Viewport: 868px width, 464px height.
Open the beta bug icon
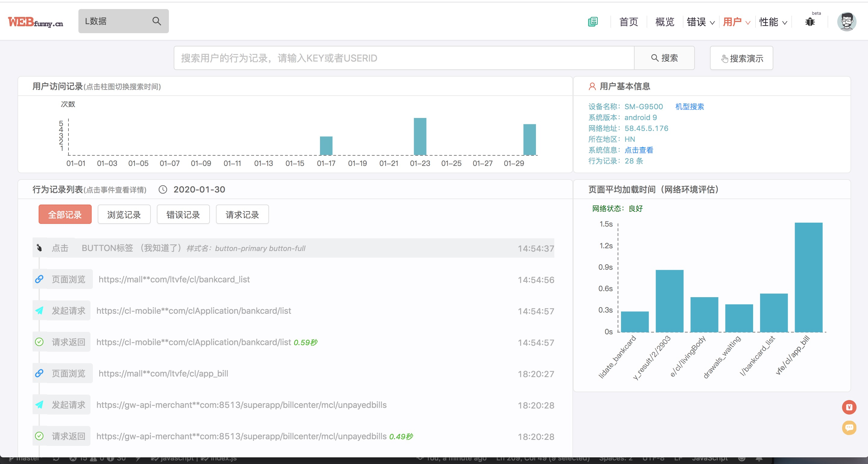810,22
